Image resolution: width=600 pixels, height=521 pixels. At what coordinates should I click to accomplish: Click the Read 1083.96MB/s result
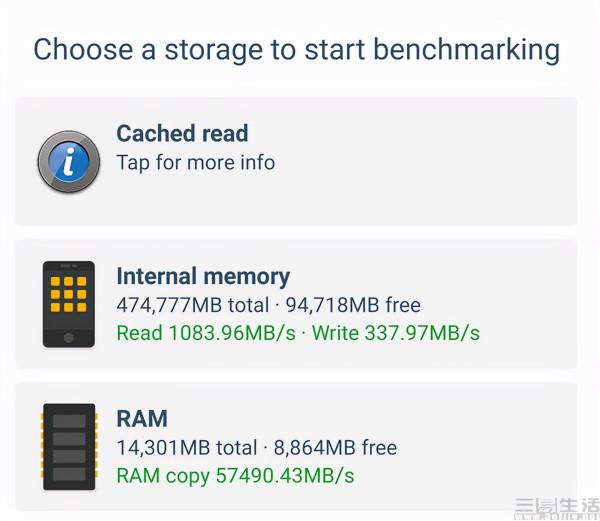tap(206, 333)
